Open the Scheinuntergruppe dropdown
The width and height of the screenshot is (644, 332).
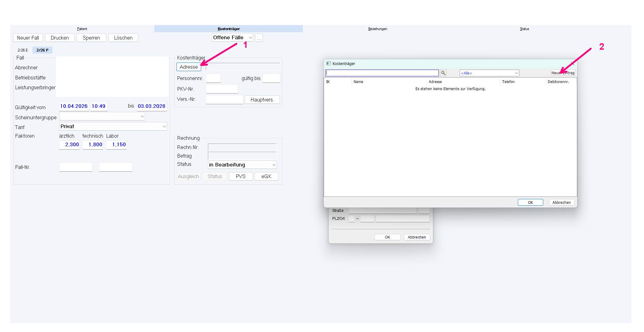(x=102, y=116)
